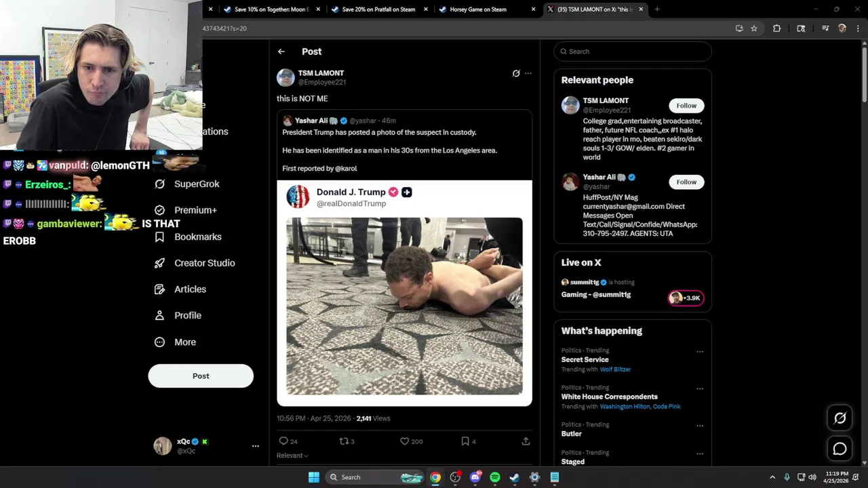
Task: Open the Secret Service trending topic
Action: pos(585,360)
